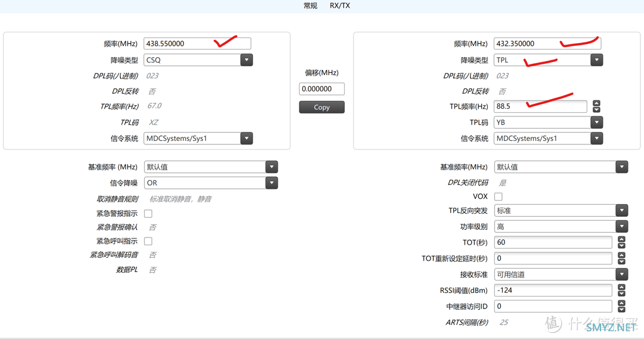644x339 pixels.
Task: Edit the RSSI阈值 field showing -124
Action: (x=553, y=291)
